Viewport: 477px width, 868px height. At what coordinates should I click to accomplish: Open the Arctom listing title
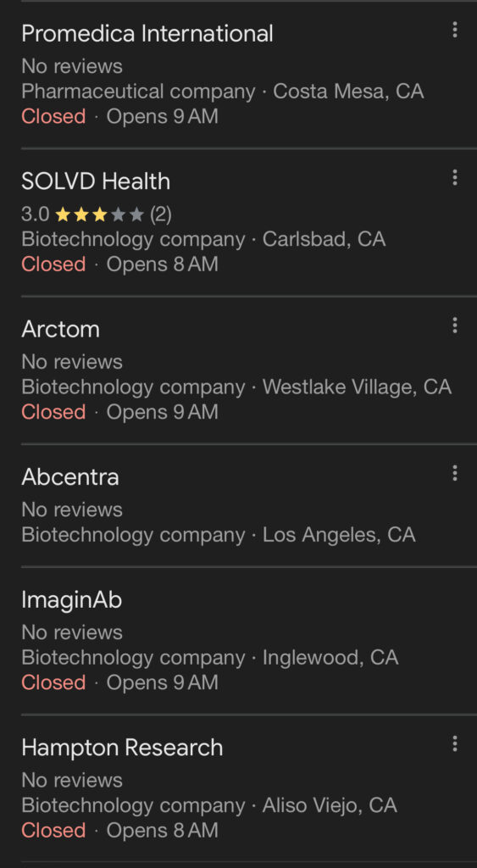pos(61,330)
